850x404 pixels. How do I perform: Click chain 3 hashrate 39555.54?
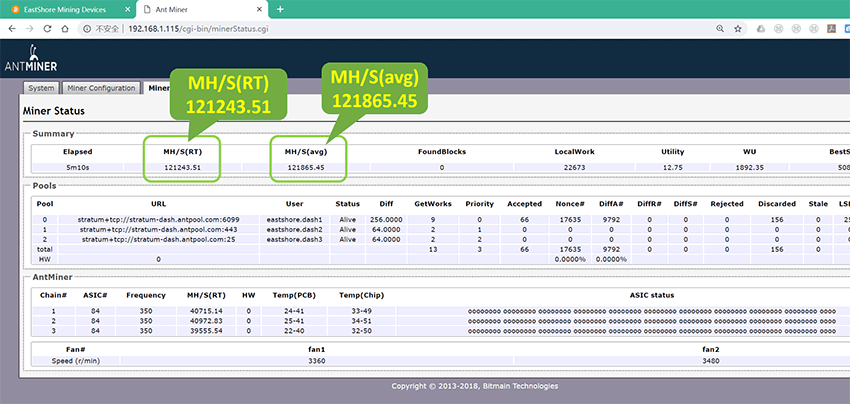coord(206,331)
